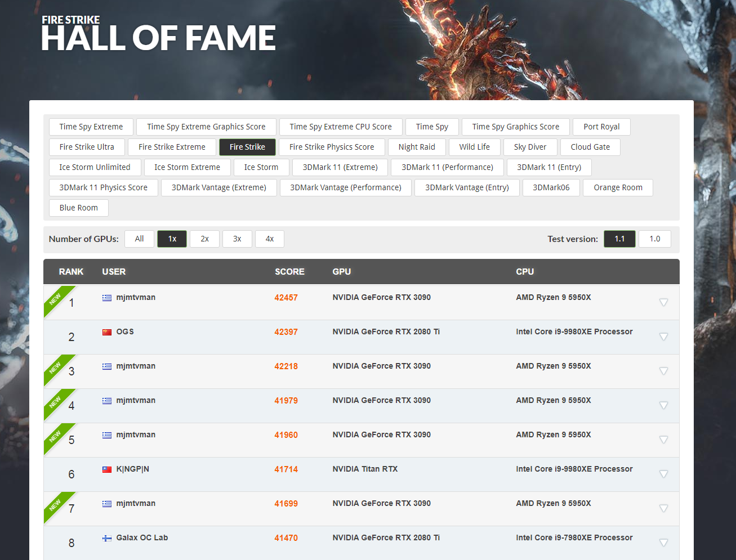This screenshot has width=736, height=560.
Task: Open Fire Strike Physics Score tab
Action: [x=332, y=147]
